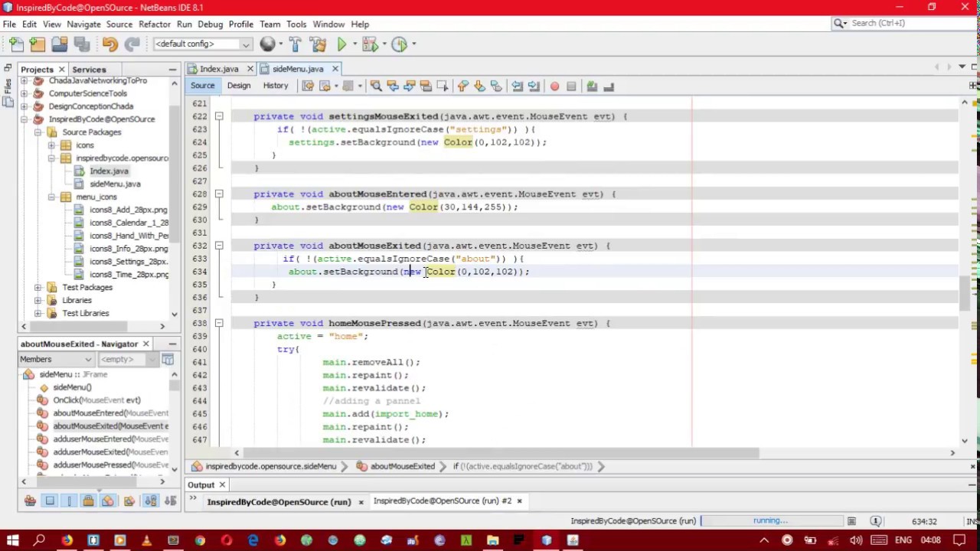Click the Next Bookmark icon
Viewport: 980px width, 551px height.
[x=479, y=86]
